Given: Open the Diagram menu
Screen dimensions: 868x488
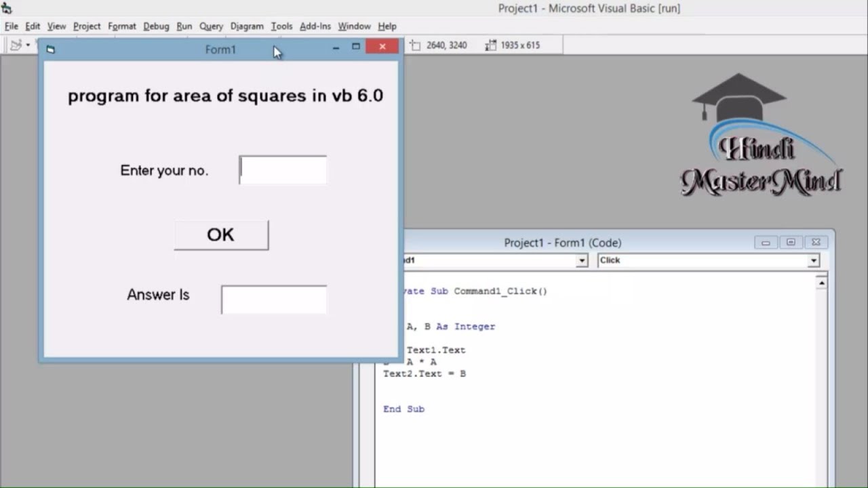Looking at the screenshot, I should [247, 26].
